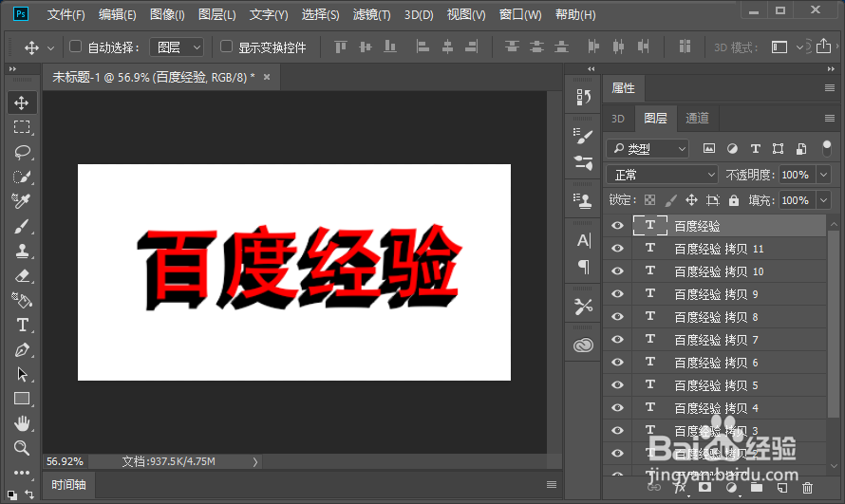Viewport: 845px width, 504px height.
Task: Select the Eyedropper tool
Action: click(x=22, y=201)
